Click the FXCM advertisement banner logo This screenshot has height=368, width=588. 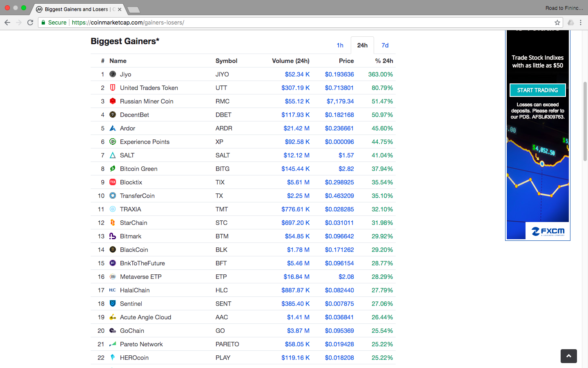[548, 232]
